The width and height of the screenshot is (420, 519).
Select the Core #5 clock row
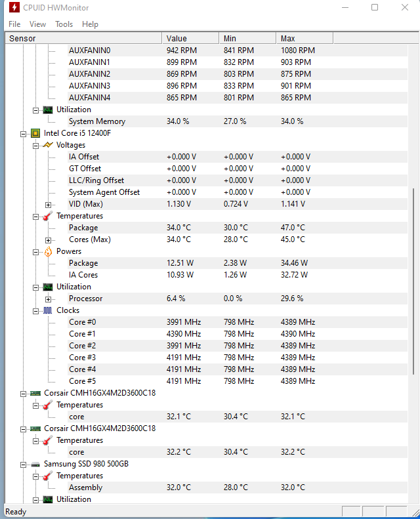[238, 381]
